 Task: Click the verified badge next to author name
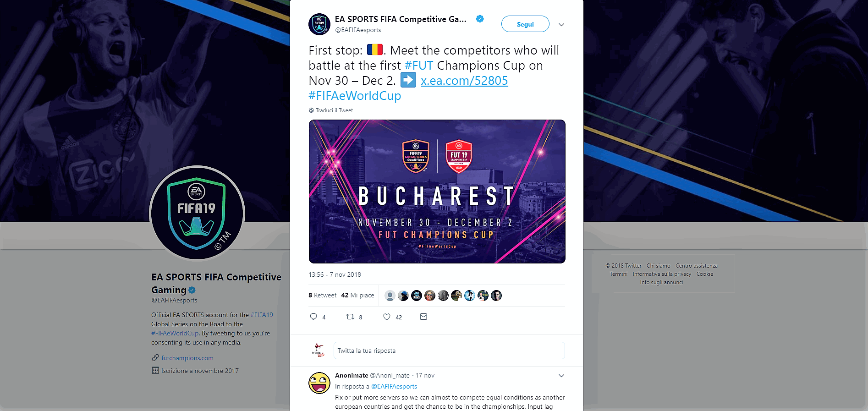pyautogui.click(x=480, y=19)
